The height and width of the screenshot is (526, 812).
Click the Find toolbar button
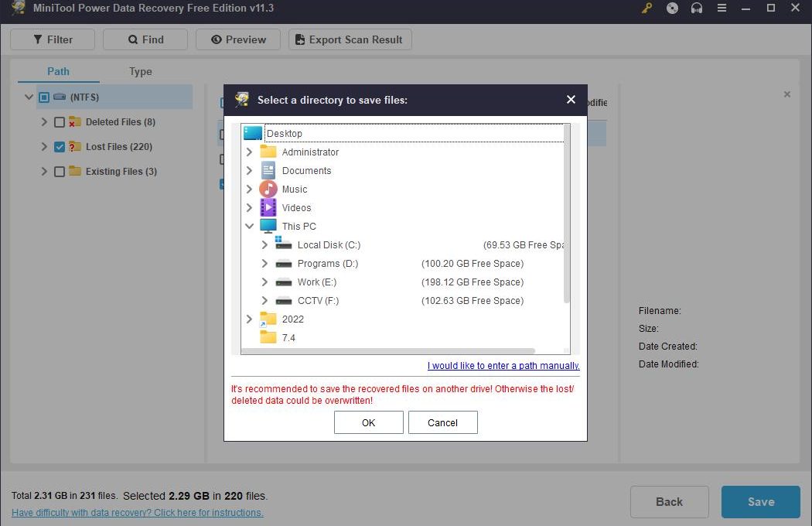(145, 39)
